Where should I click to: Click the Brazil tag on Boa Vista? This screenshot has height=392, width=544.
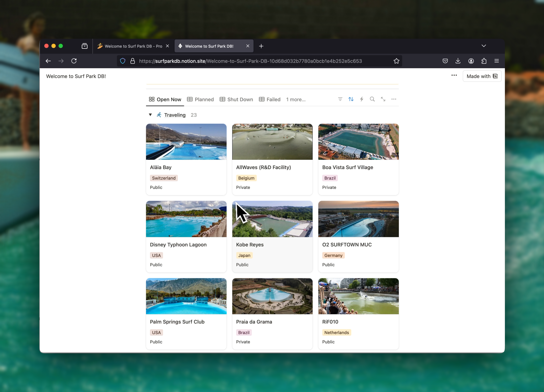tap(330, 178)
